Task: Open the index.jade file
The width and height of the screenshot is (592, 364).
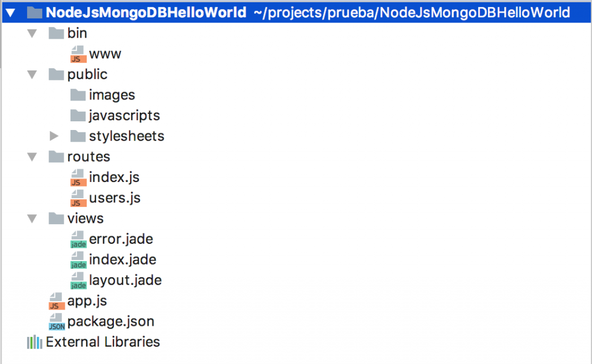Action: pos(123,259)
